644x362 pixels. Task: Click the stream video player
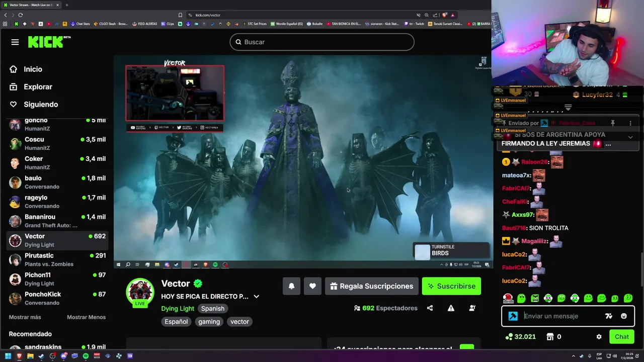[x=302, y=162]
